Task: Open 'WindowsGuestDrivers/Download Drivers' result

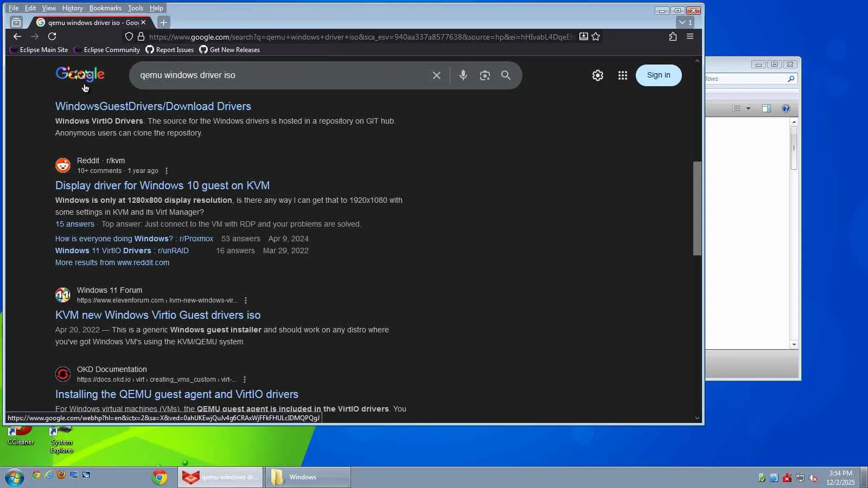Action: [153, 106]
